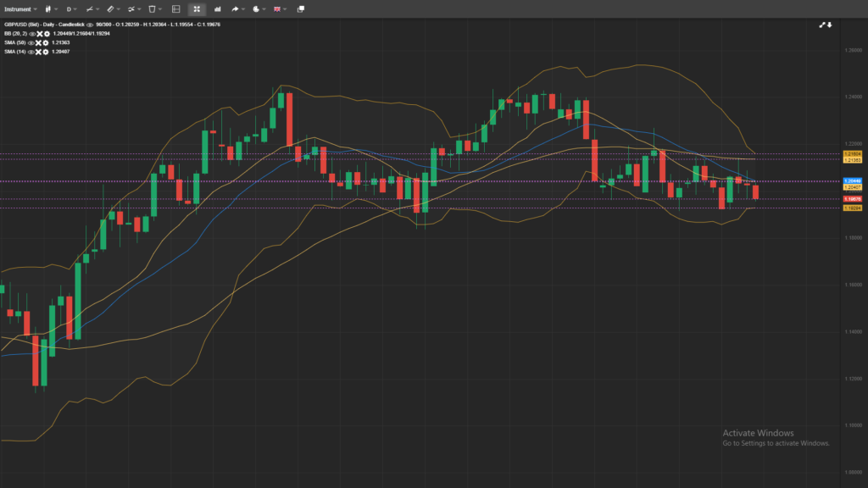This screenshot has height=488, width=868.
Task: Toggle visibility of SMA (14) indicator
Action: (x=31, y=52)
